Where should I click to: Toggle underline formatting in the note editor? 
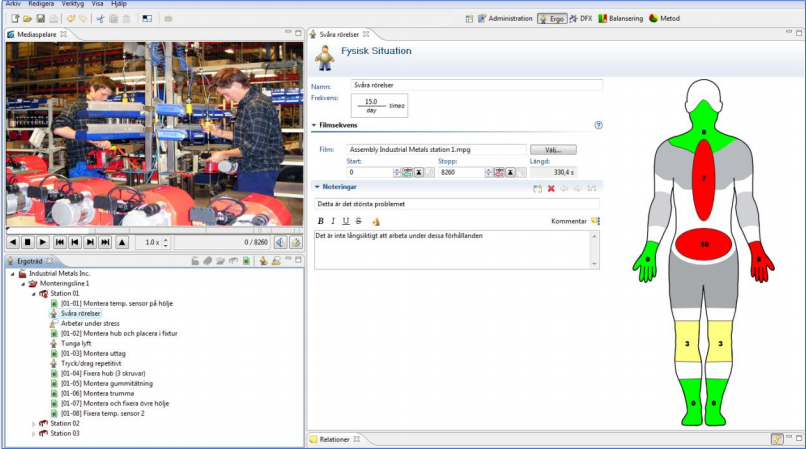click(x=346, y=221)
